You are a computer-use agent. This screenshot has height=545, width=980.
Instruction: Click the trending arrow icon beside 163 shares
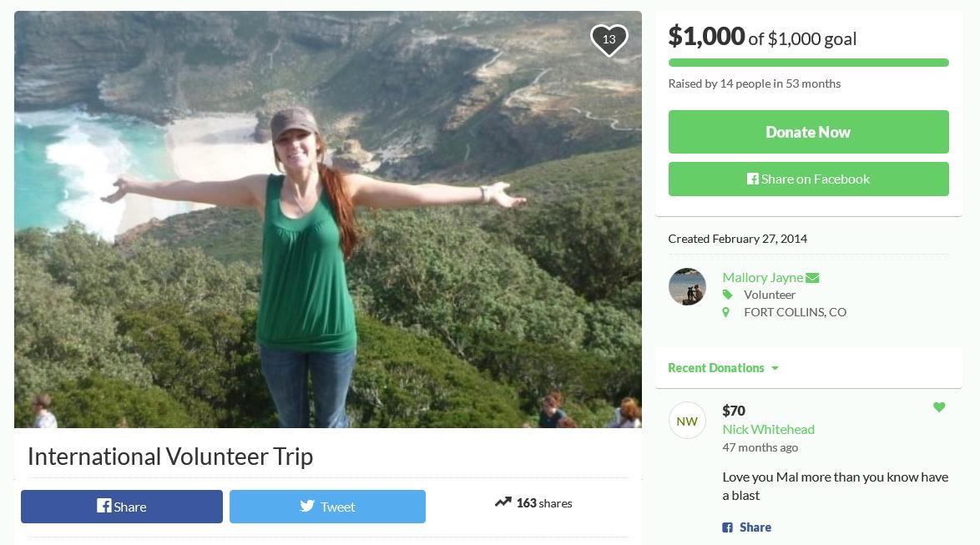point(503,502)
